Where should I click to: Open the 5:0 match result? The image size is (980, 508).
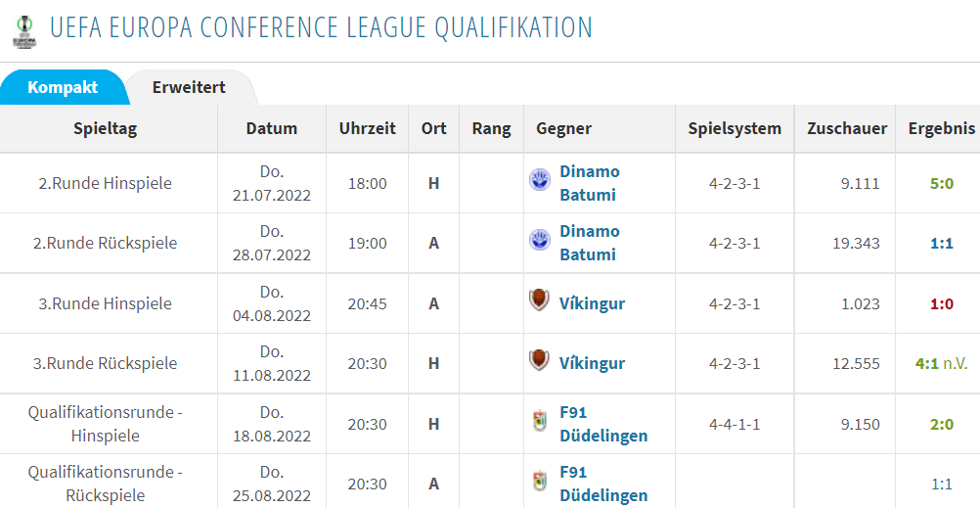pyautogui.click(x=941, y=184)
